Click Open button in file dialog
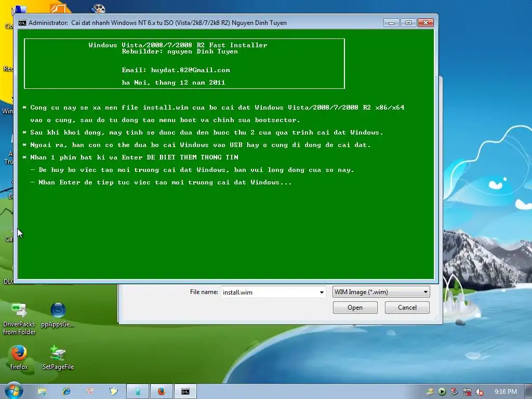532x399 pixels. (355, 308)
